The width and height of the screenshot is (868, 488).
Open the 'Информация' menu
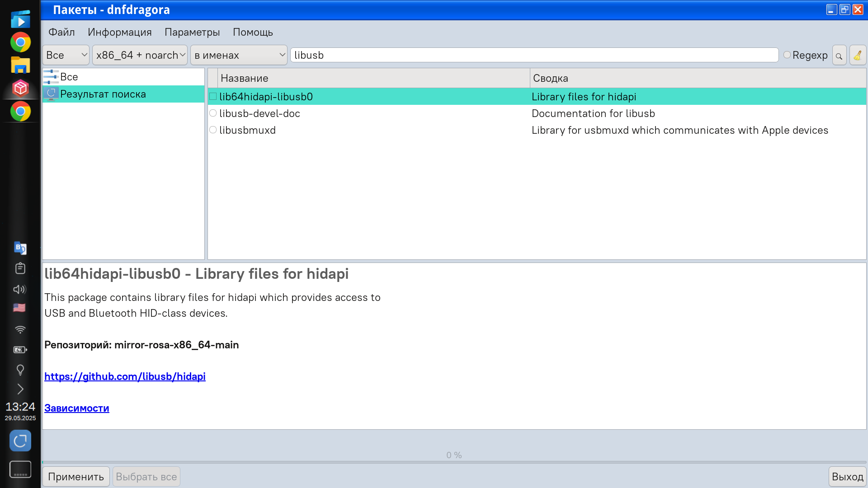pos(120,32)
